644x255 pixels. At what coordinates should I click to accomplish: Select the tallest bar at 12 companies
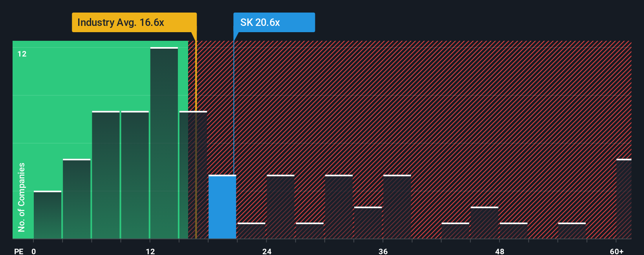click(164, 143)
